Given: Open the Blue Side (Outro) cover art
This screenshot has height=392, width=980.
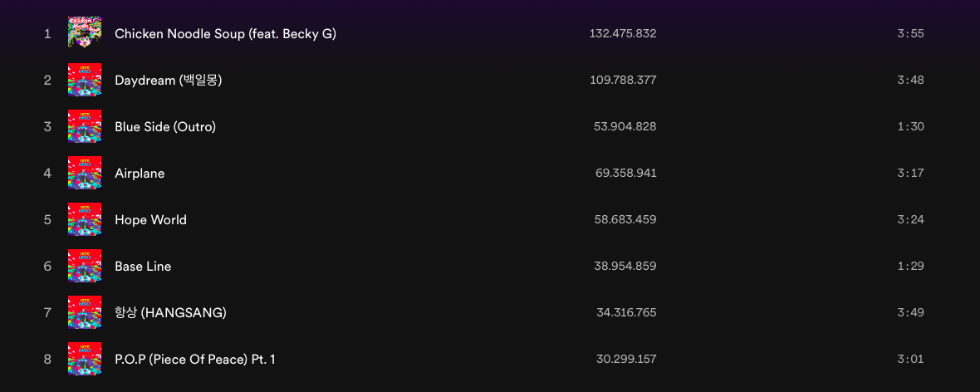Looking at the screenshot, I should (x=85, y=126).
